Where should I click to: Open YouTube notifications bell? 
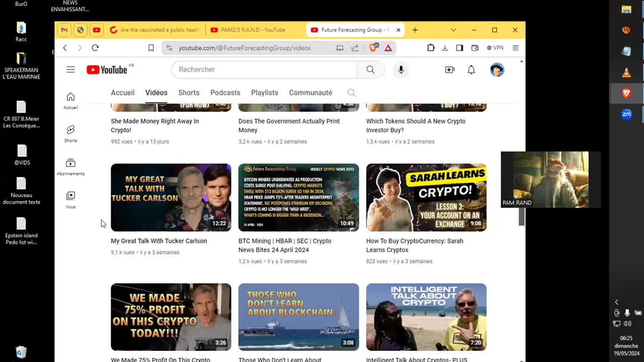pos(471,70)
